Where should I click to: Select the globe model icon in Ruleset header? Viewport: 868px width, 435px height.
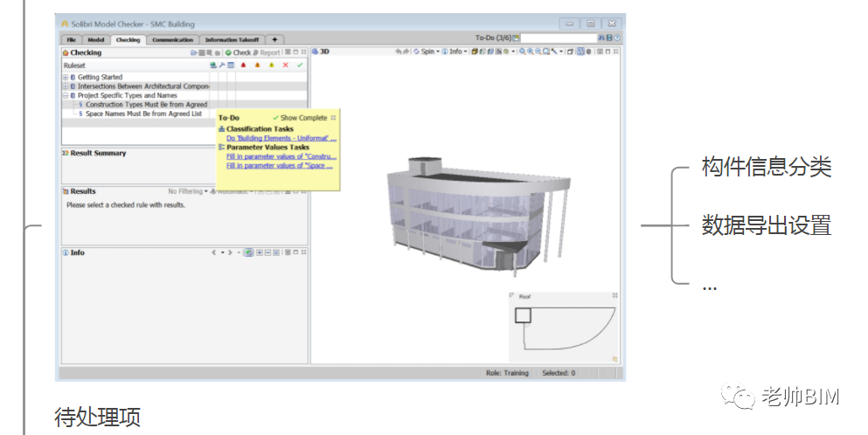(x=213, y=65)
